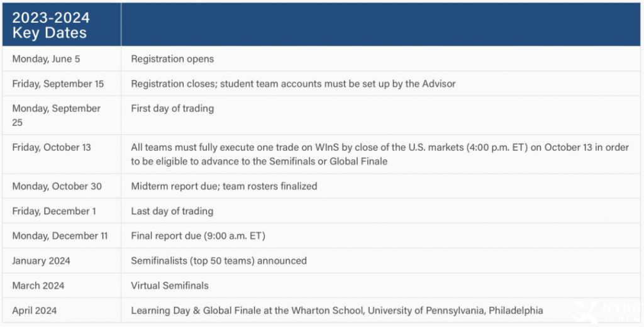Click the Semifinalists announced text
The height and width of the screenshot is (327, 644).
coord(219,261)
